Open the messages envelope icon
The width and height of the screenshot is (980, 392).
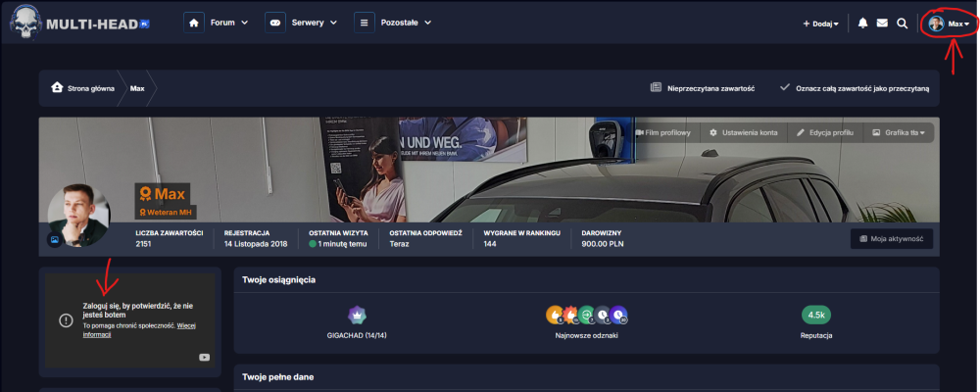pyautogui.click(x=882, y=23)
